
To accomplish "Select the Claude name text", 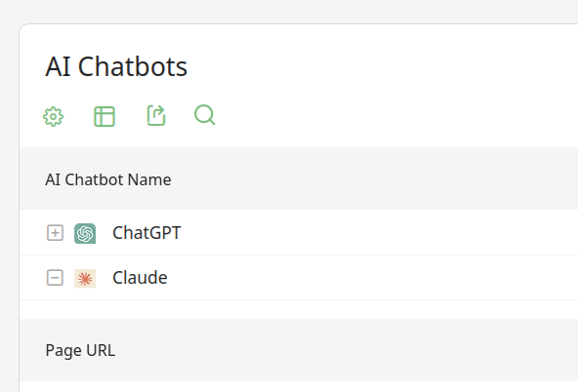I will [x=140, y=278].
